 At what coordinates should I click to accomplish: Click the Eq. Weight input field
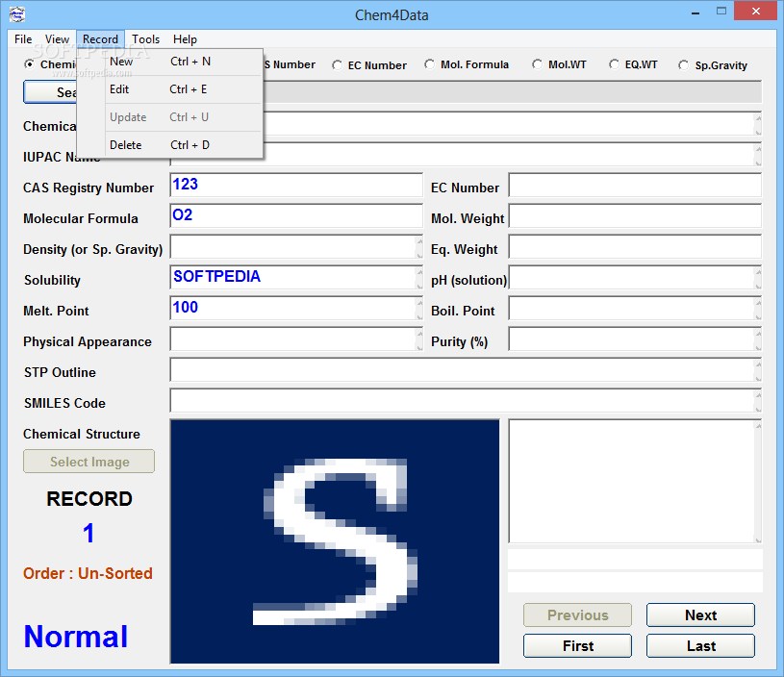click(x=635, y=246)
